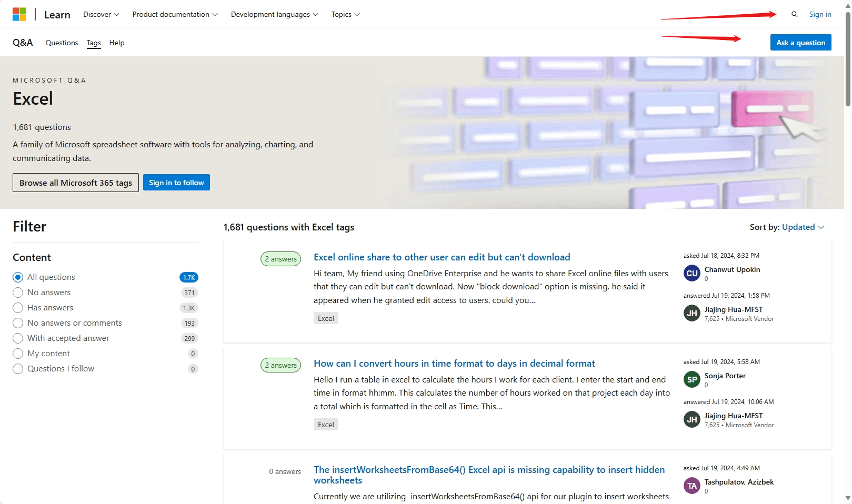Viewport: 852px width, 504px height.
Task: Expand Development languages dropdown
Action: [274, 14]
